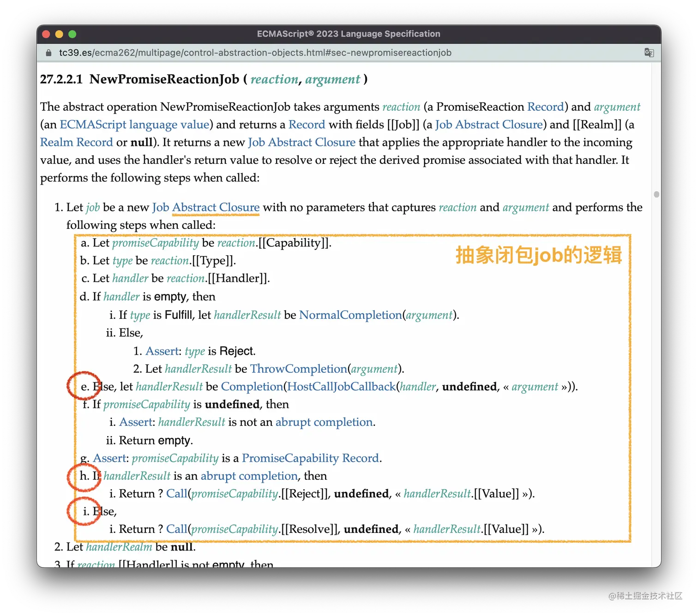Click the "handlerRealm" variable in step 2
This screenshot has width=698, height=616.
tap(119, 547)
